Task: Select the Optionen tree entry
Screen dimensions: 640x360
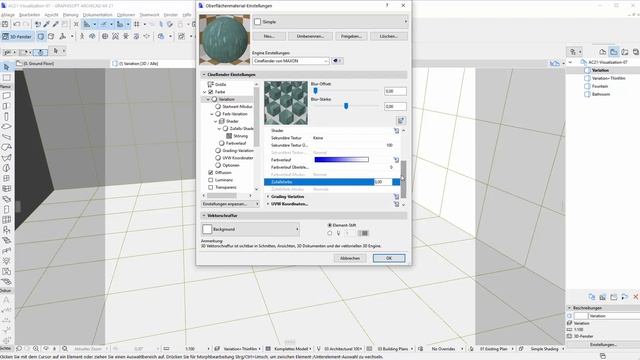Action: click(x=231, y=165)
